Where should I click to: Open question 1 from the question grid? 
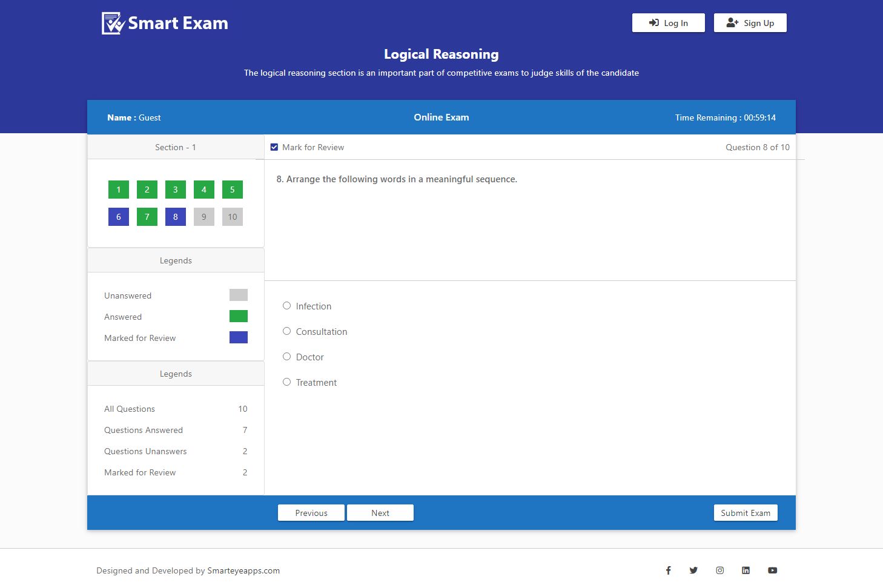[x=119, y=190]
